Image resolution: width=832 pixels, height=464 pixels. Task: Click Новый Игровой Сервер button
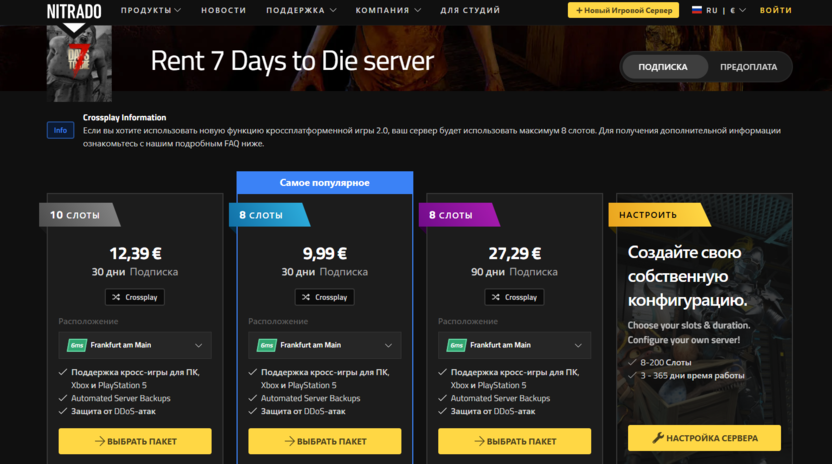click(623, 10)
